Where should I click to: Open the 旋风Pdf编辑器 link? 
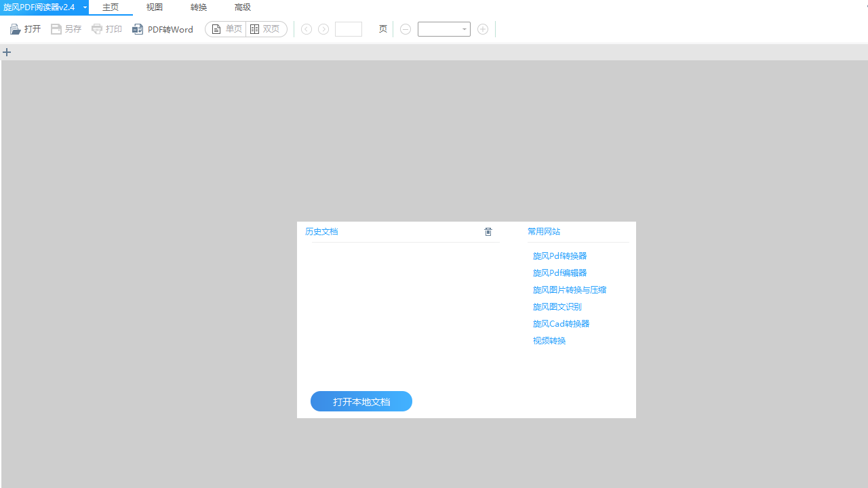pos(560,272)
